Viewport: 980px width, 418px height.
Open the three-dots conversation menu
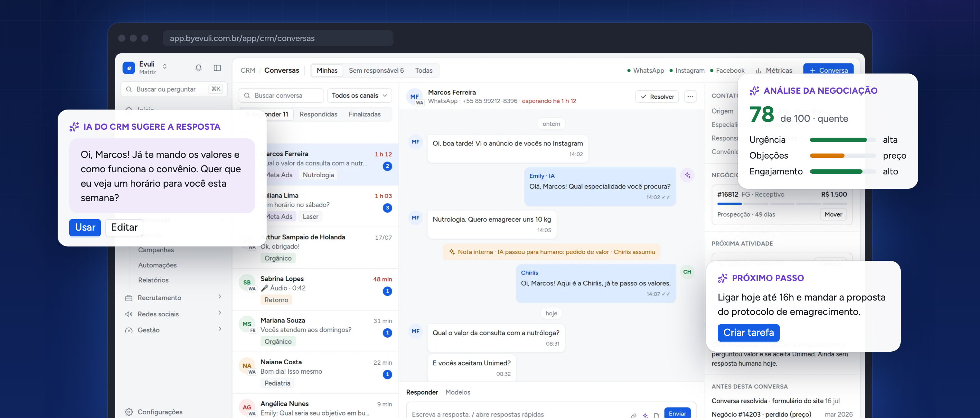(x=690, y=97)
